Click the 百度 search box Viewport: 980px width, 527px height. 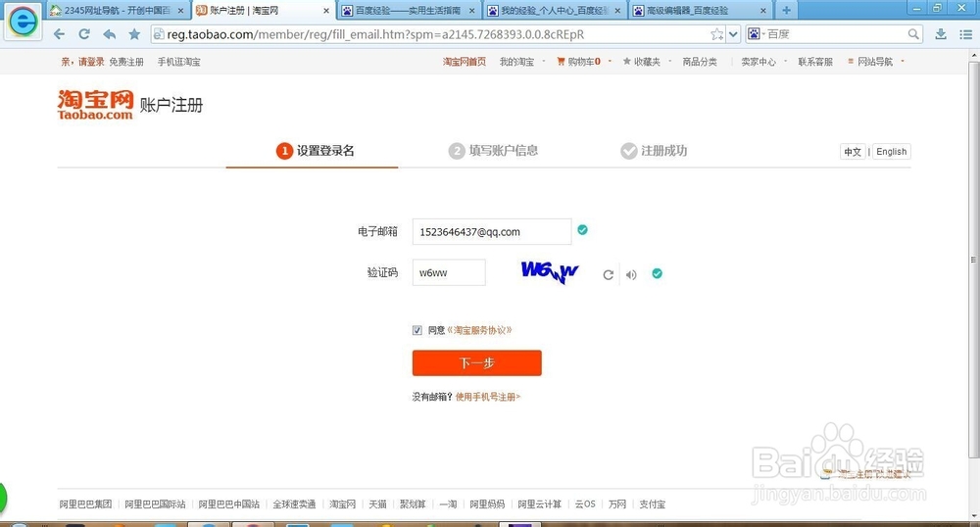(x=834, y=34)
